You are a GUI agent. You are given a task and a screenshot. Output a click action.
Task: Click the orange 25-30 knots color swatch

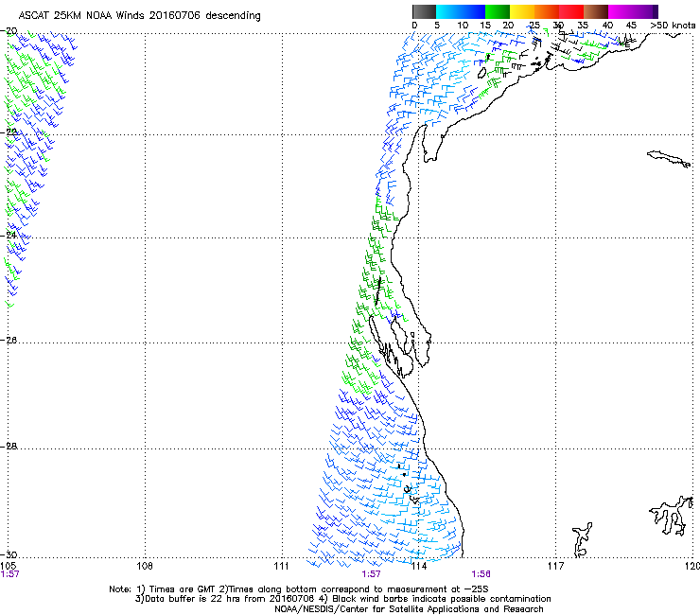tap(547, 11)
